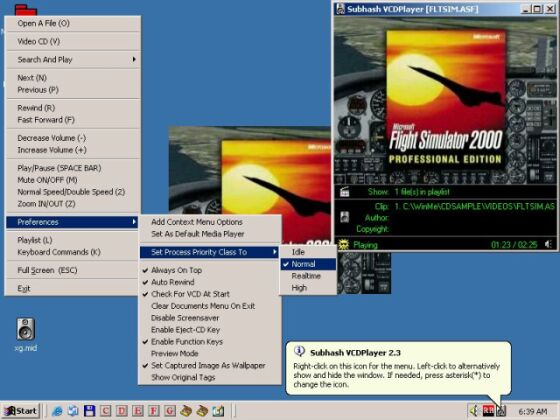Toggle Check For VCD At Start
The height and width of the screenshot is (420, 560).
[x=210, y=294]
